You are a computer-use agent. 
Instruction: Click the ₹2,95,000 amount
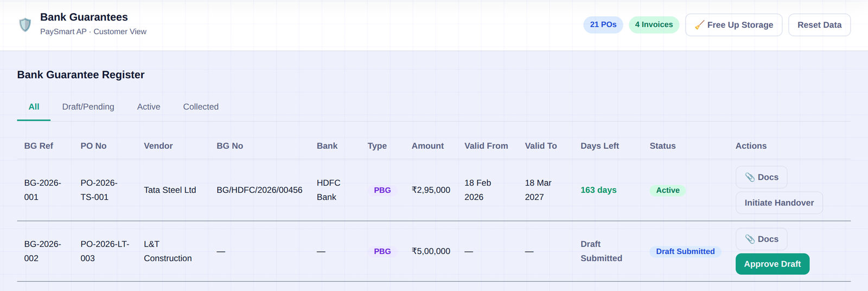pos(431,190)
